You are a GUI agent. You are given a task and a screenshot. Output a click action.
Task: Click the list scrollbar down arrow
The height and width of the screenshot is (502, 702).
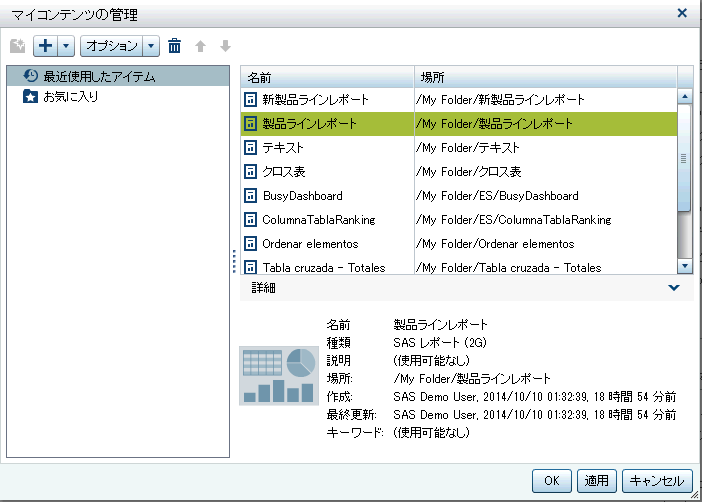point(685,266)
